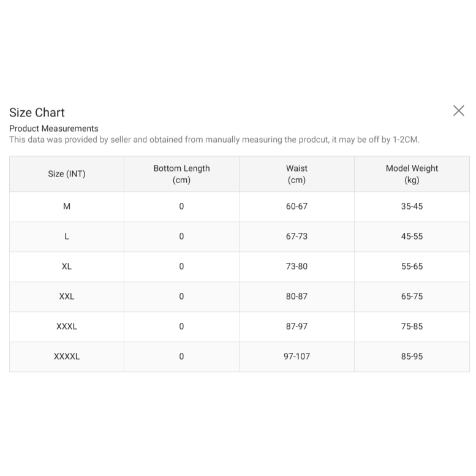Click the Waist (cm) column header

pyautogui.click(x=297, y=174)
